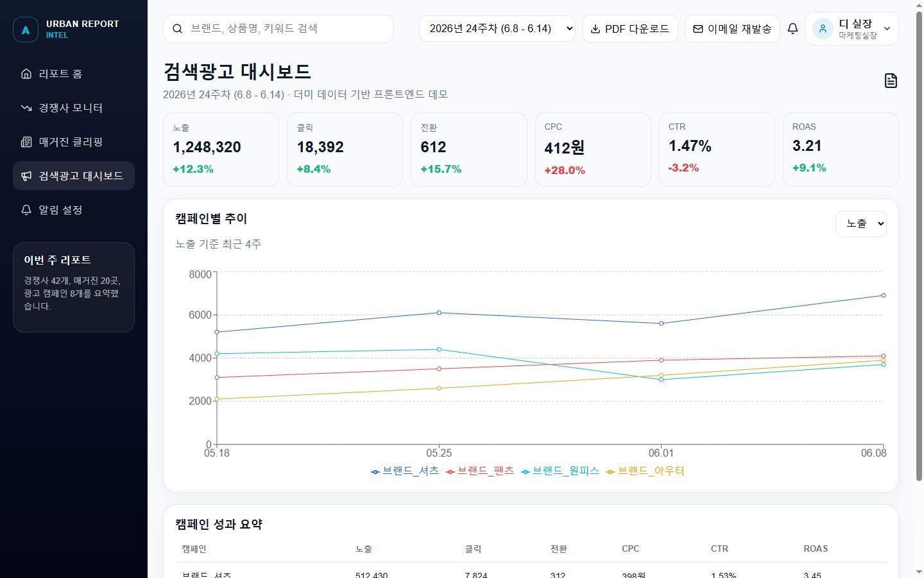The height and width of the screenshot is (578, 924).
Task: Click the 05.25 data point of 브랜드_팬츠
Action: point(439,369)
